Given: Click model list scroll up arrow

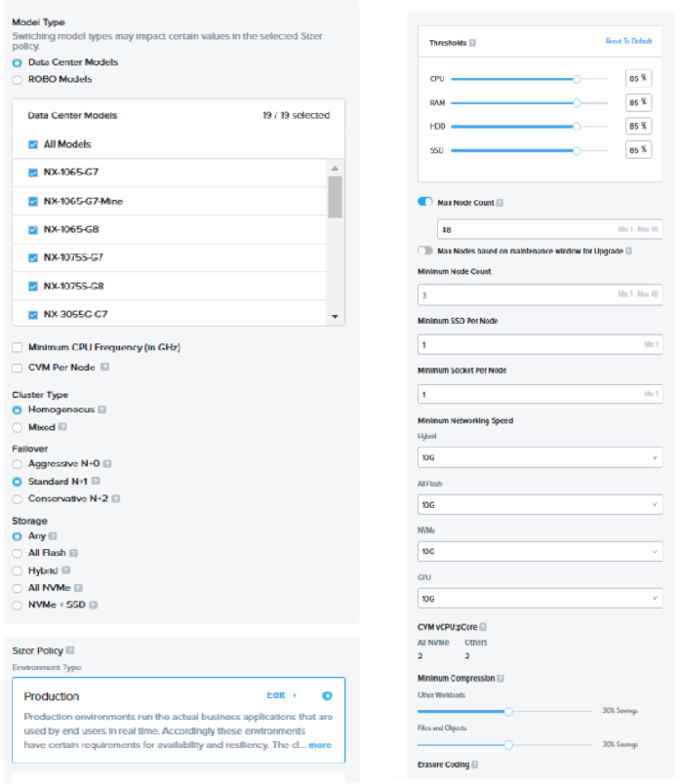Looking at the screenshot, I should pyautogui.click(x=335, y=169).
